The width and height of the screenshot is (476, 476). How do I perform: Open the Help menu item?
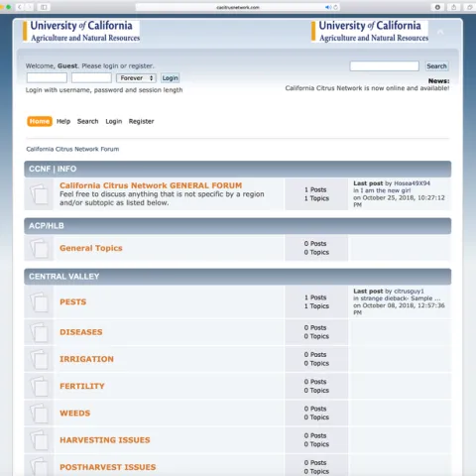(x=63, y=121)
